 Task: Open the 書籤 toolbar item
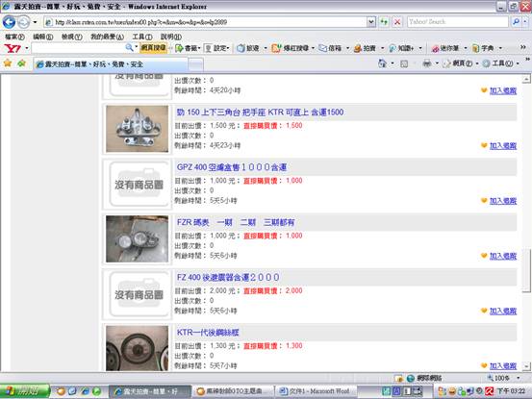point(188,48)
